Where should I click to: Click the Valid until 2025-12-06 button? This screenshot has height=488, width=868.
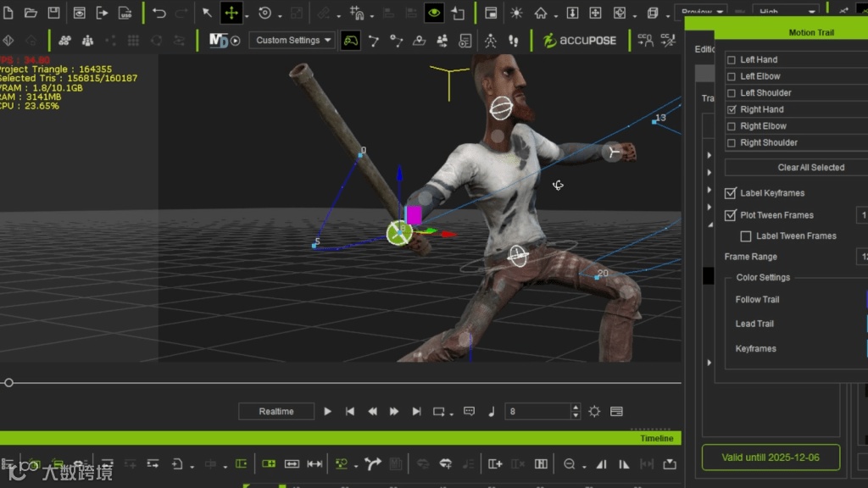pos(771,457)
